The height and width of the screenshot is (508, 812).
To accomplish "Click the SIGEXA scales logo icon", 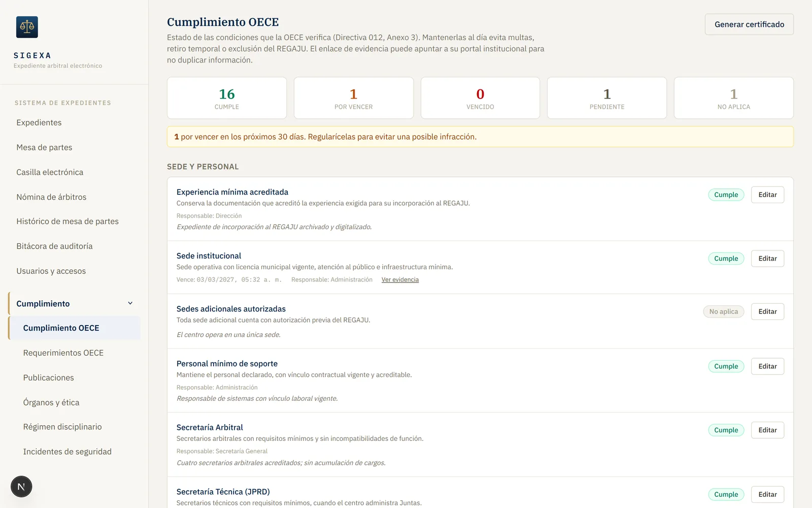I will tap(27, 27).
